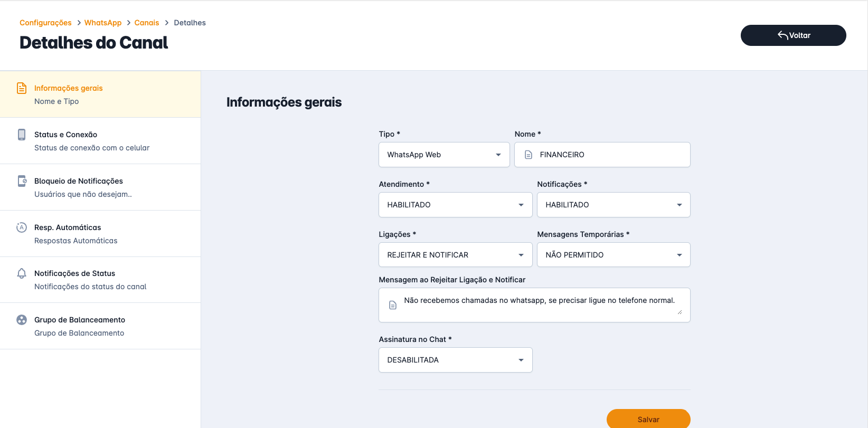Click the Status e Conexão phone icon
The height and width of the screenshot is (428, 868).
pos(22,135)
